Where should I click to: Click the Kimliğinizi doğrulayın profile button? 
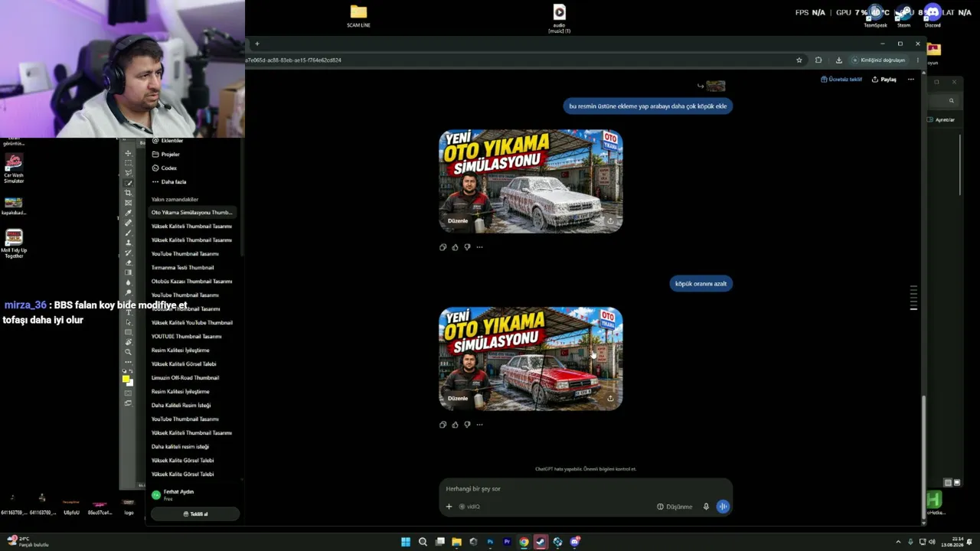880,60
